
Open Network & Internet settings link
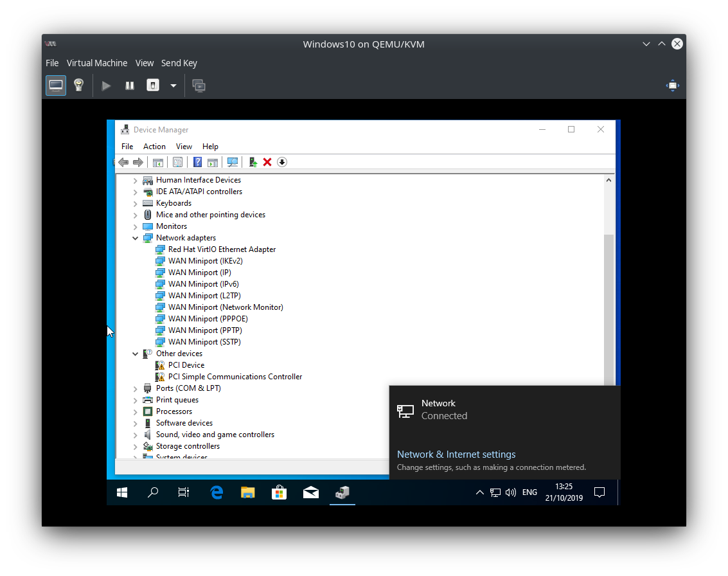456,455
